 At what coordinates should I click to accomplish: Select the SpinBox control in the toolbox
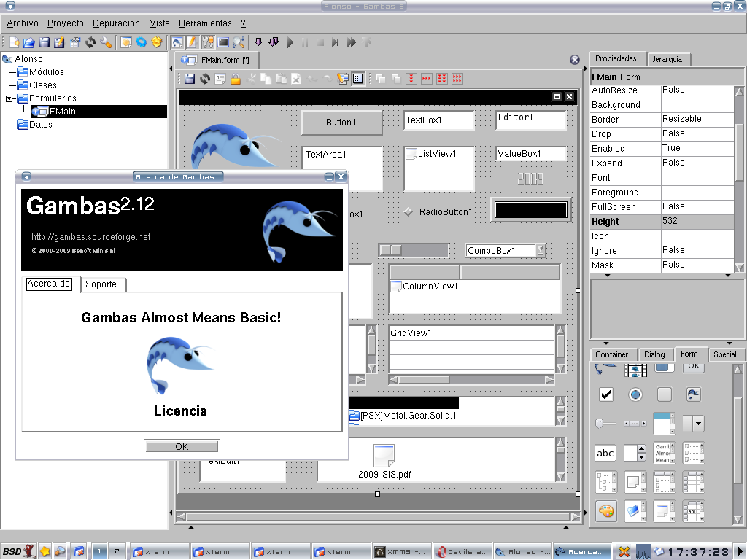(x=635, y=453)
